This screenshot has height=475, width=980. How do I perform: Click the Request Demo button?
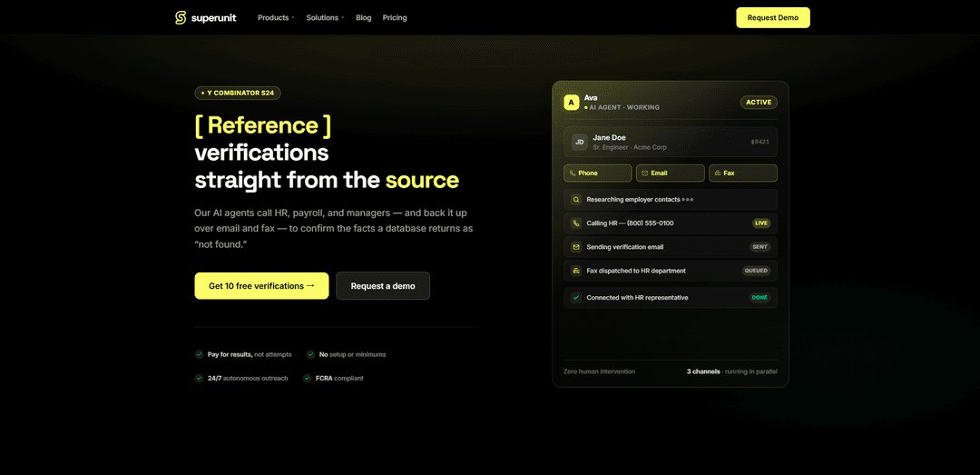772,17
